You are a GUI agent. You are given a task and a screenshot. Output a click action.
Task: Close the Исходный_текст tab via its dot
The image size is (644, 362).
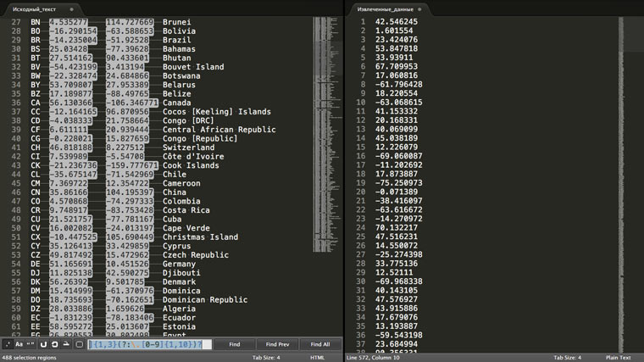click(x=71, y=9)
